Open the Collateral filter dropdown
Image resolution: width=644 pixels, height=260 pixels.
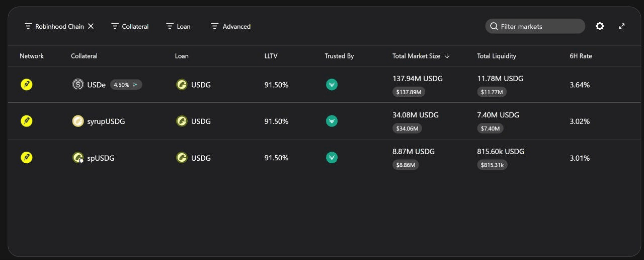coord(130,26)
